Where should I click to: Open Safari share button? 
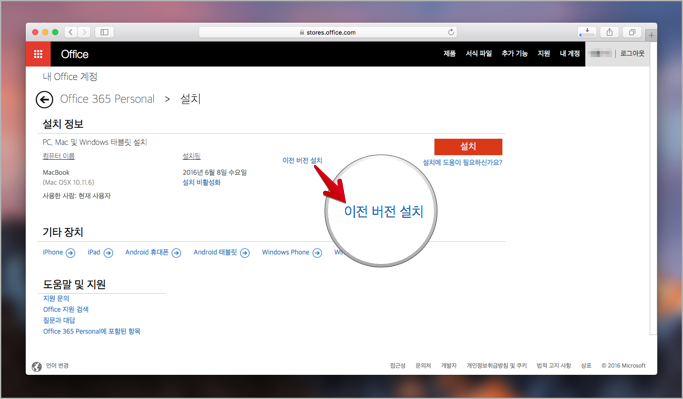click(609, 32)
